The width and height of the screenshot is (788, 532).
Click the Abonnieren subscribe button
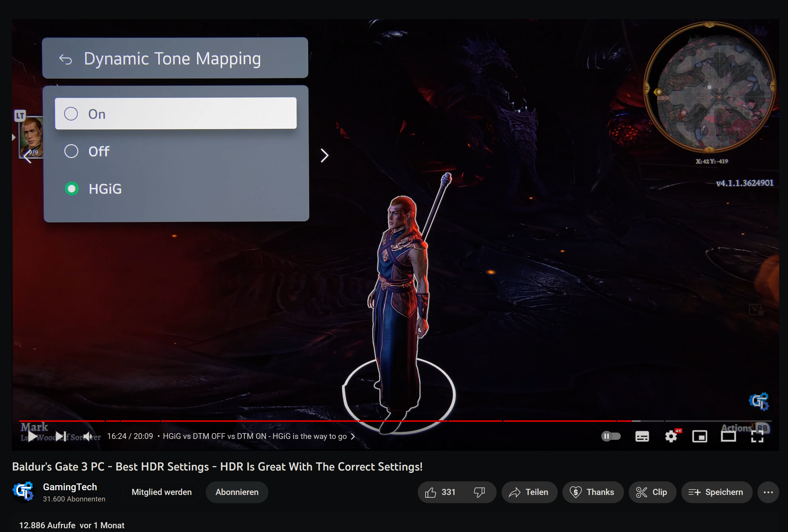237,492
